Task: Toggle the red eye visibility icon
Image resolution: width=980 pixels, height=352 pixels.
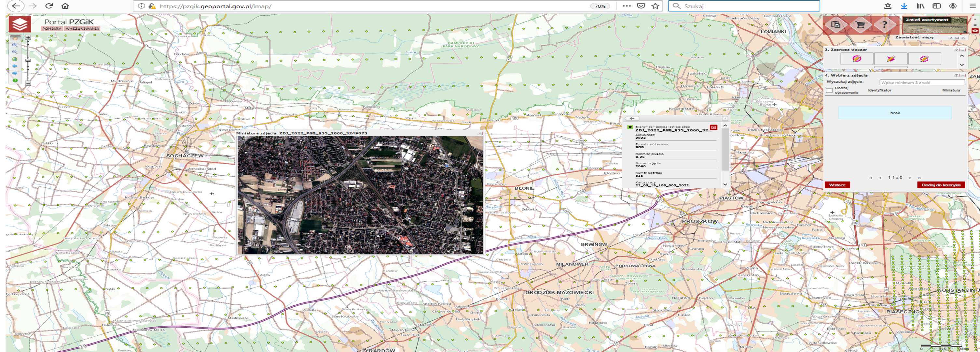Action: point(976,31)
